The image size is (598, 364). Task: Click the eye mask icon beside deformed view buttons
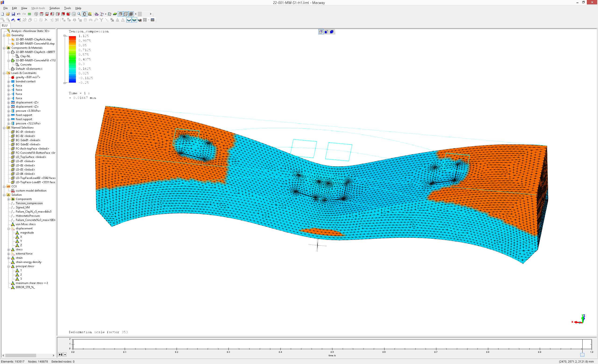click(x=139, y=20)
